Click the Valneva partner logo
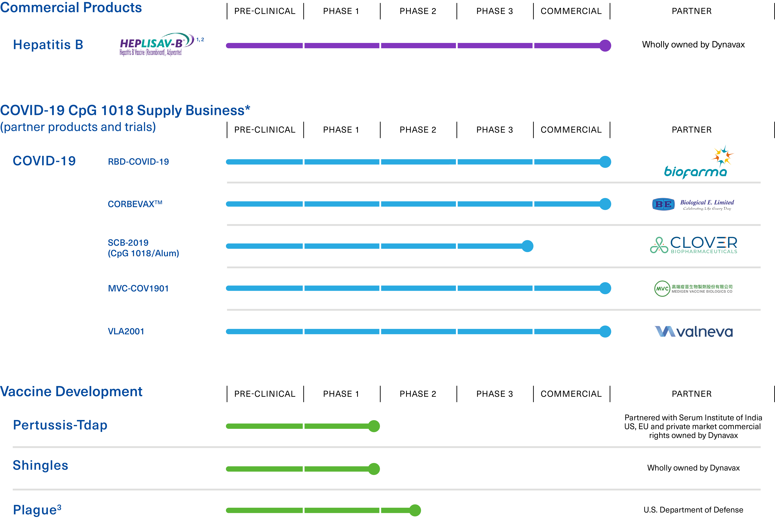 tap(694, 332)
